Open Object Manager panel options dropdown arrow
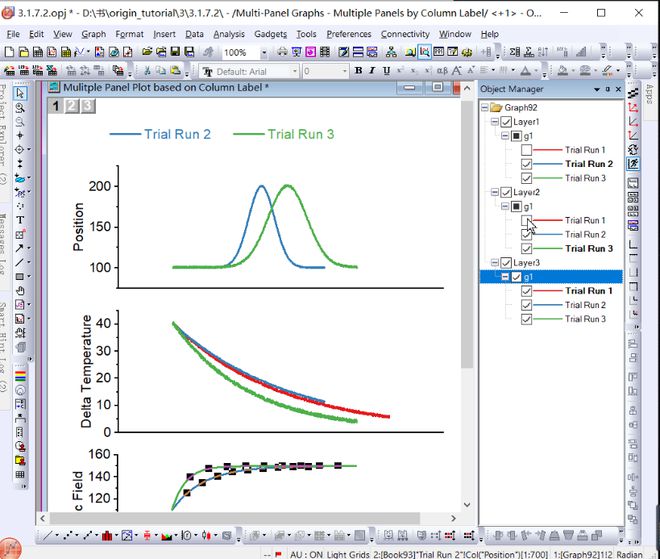Screen dimensions: 660x559 (596, 89)
